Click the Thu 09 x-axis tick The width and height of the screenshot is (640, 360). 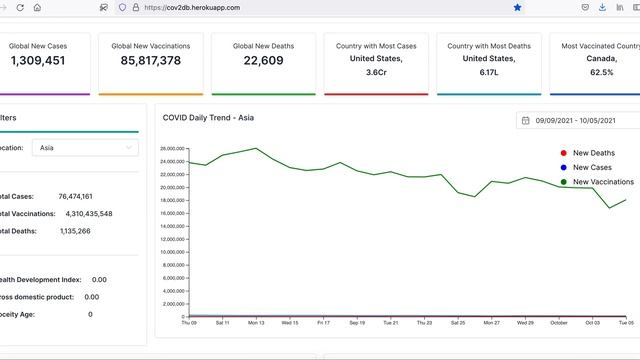(189, 323)
